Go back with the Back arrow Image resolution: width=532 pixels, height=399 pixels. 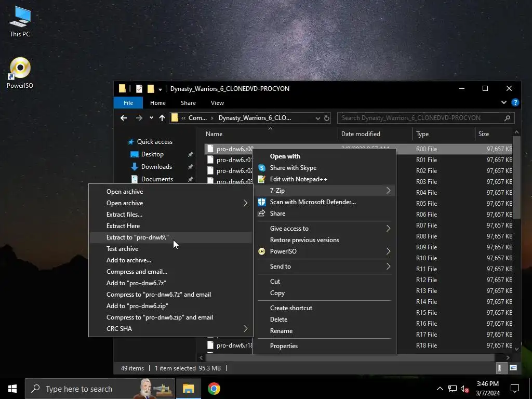tap(124, 118)
